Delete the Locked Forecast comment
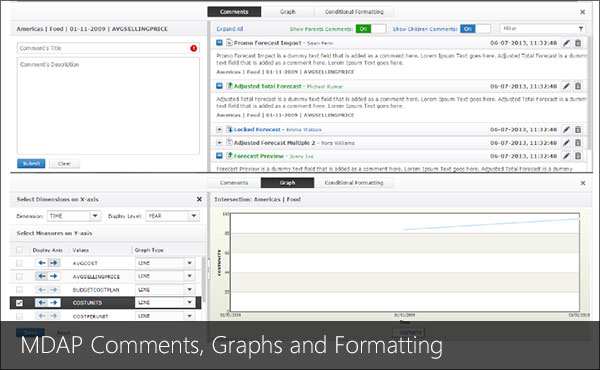 coord(578,130)
